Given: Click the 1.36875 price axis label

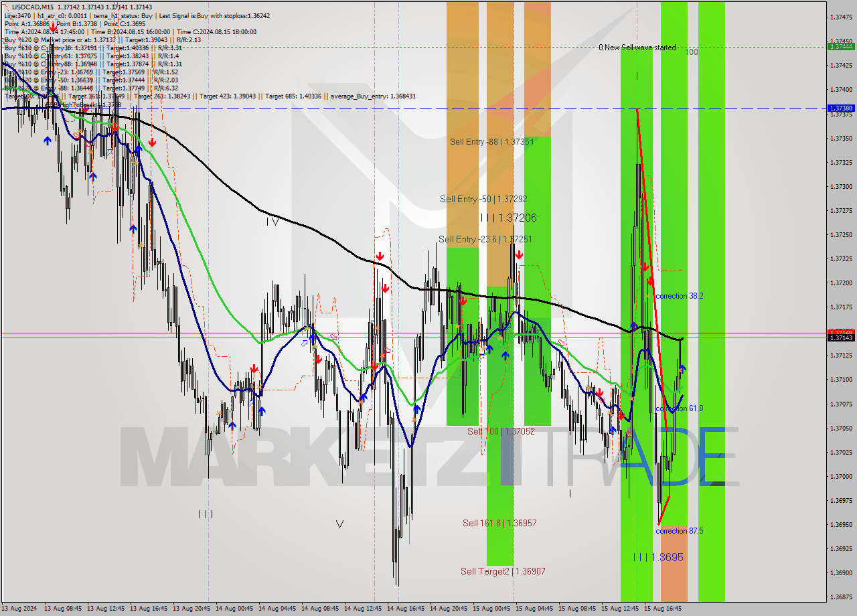Looking at the screenshot, I should coord(842,597).
